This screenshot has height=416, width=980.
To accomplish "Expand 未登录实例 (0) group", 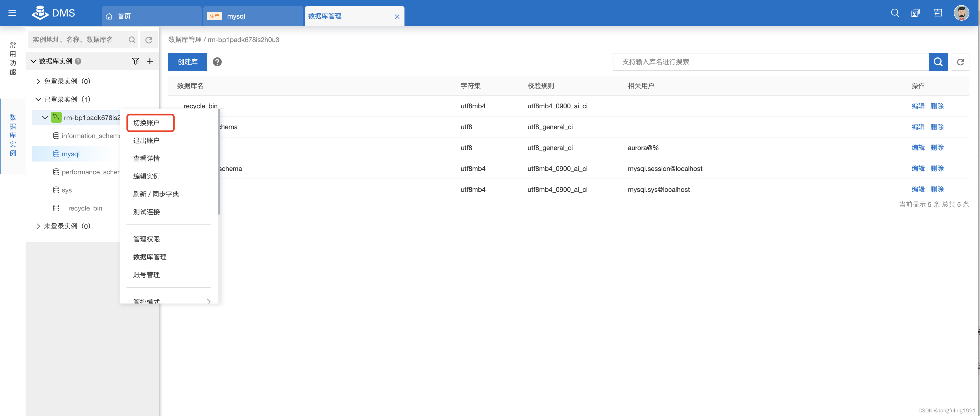I will (38, 226).
